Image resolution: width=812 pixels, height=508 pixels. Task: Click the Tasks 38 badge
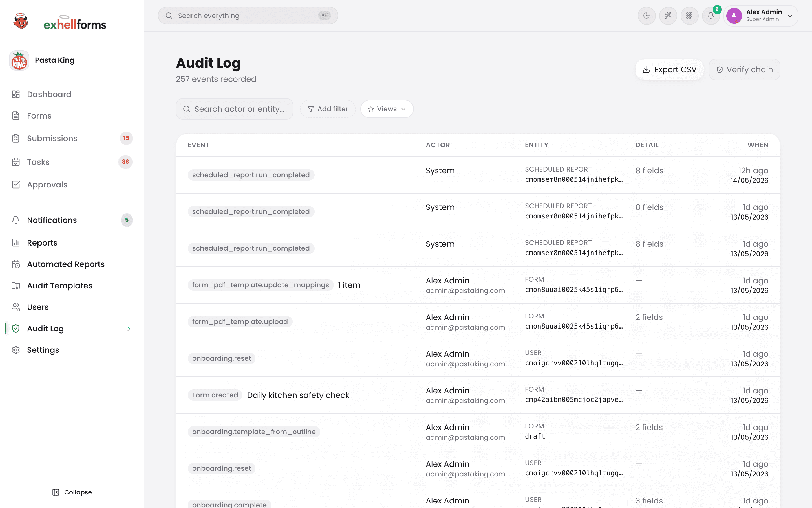tap(125, 162)
